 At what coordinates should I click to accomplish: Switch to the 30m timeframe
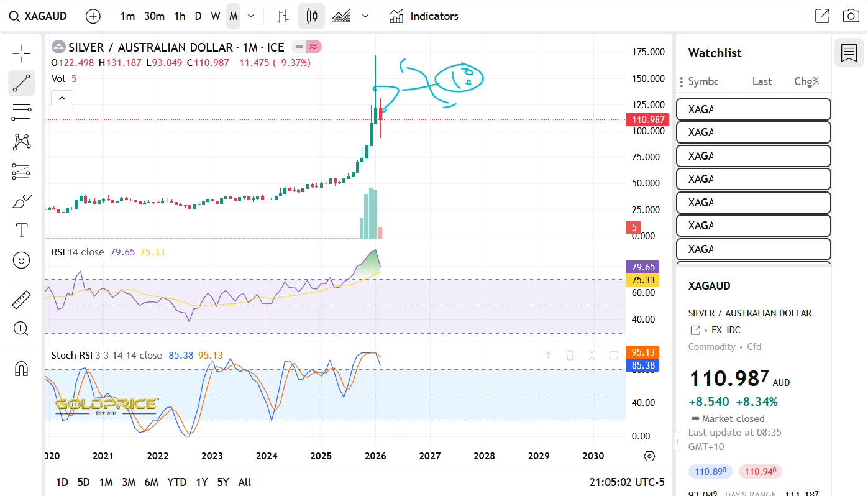(154, 16)
